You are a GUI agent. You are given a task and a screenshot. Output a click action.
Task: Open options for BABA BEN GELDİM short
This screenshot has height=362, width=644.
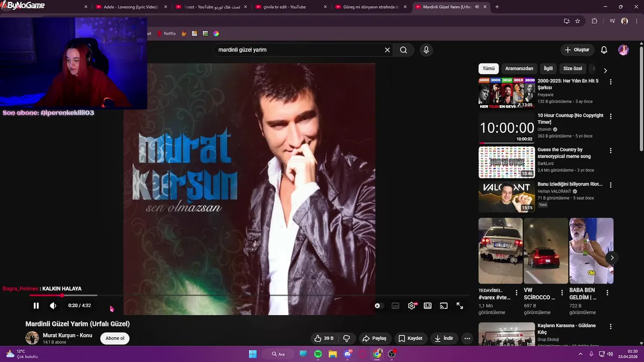click(607, 293)
